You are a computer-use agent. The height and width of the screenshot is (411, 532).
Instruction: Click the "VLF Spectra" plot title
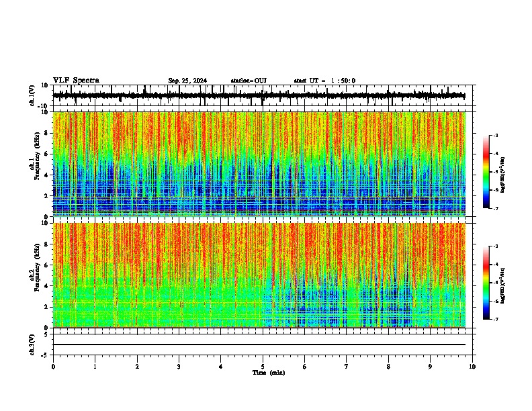pos(76,81)
